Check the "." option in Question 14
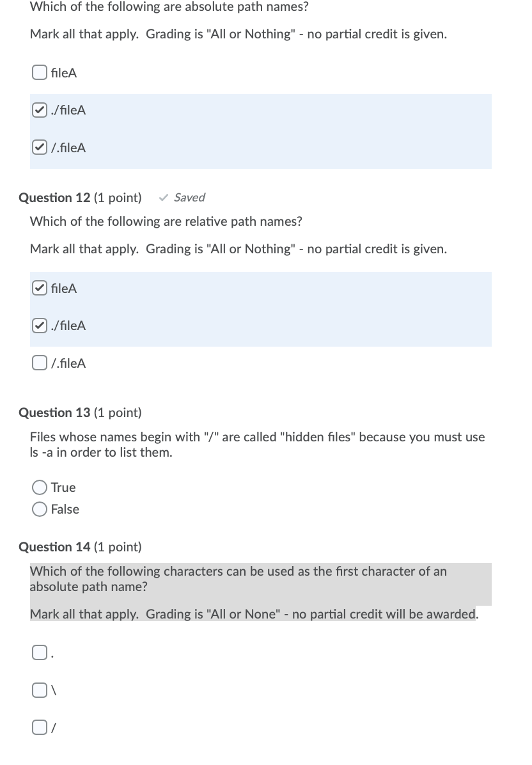This screenshot has width=532, height=765. coord(39,652)
